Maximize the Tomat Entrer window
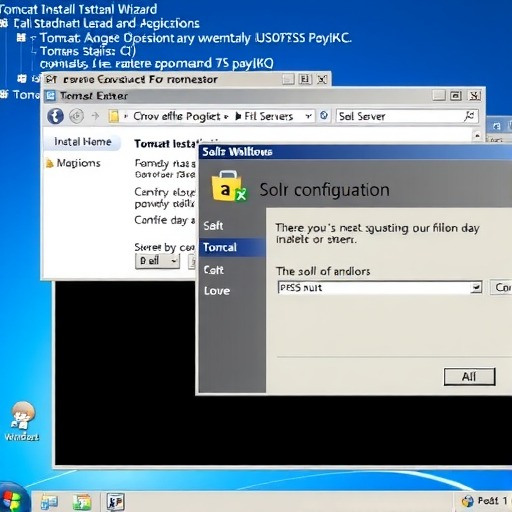512x512 pixels. click(456, 96)
